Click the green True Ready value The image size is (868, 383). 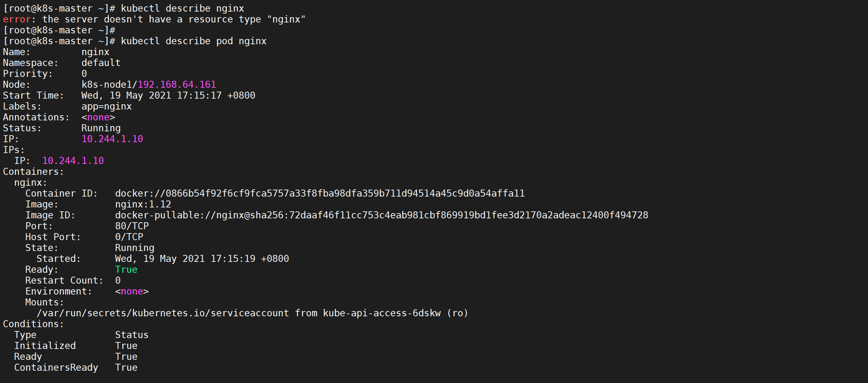pos(126,270)
